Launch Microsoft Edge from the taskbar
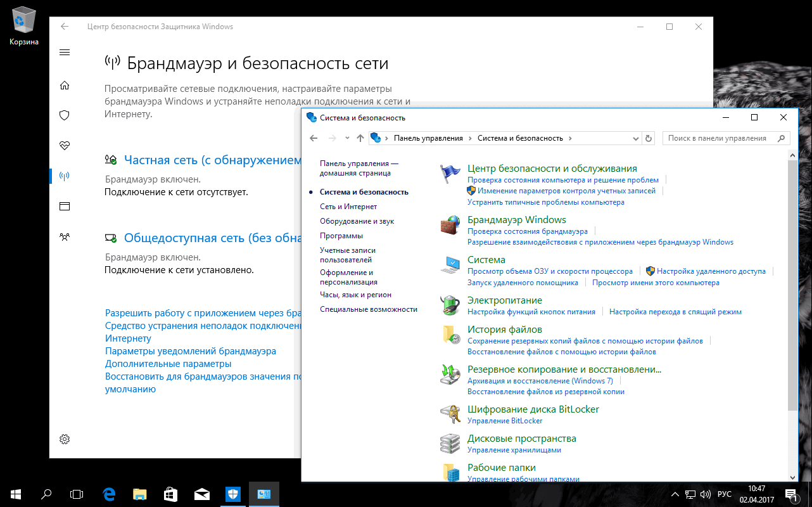Image resolution: width=812 pixels, height=507 pixels. tap(109, 494)
